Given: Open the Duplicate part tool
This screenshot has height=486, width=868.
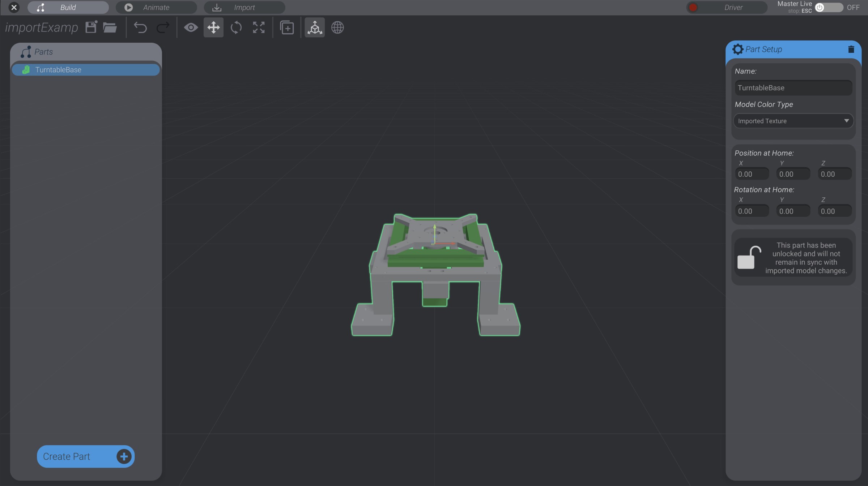Looking at the screenshot, I should (286, 27).
